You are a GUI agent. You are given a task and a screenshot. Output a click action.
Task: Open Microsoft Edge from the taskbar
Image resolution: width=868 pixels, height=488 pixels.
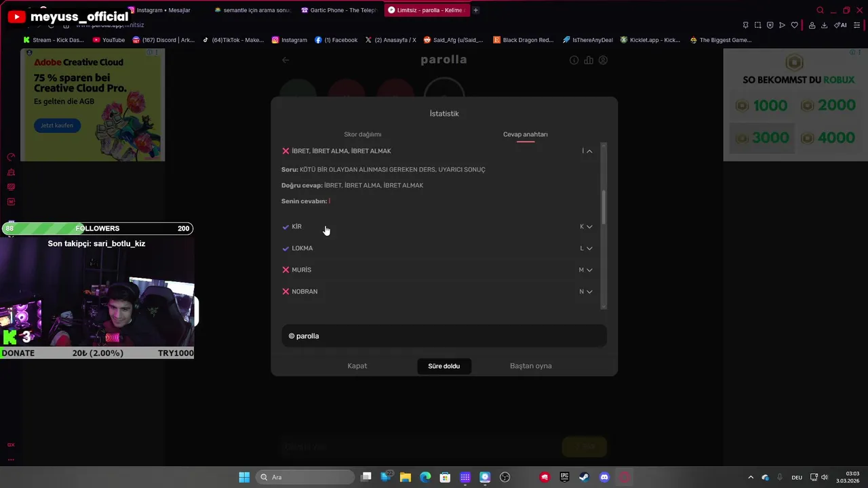pos(425,477)
